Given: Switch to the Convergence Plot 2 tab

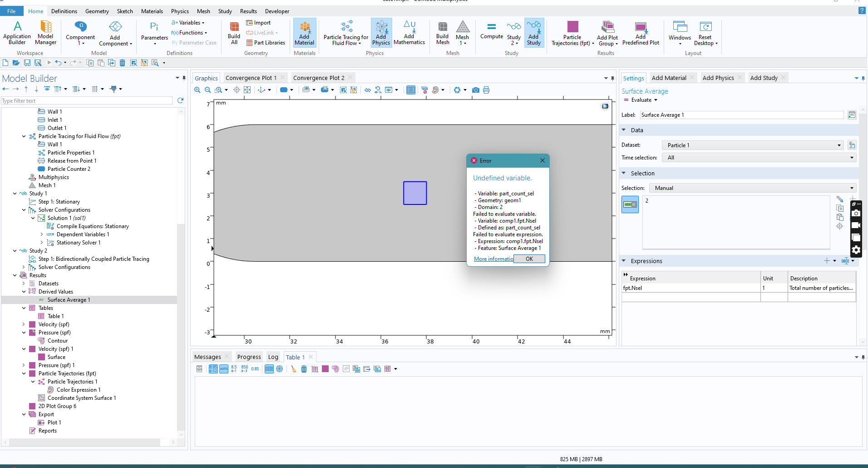Looking at the screenshot, I should 318,78.
